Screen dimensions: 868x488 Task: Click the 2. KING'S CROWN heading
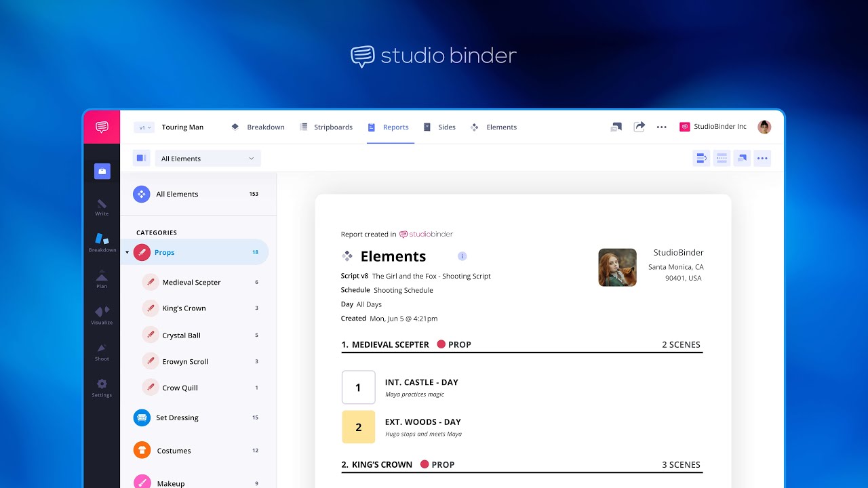point(377,464)
